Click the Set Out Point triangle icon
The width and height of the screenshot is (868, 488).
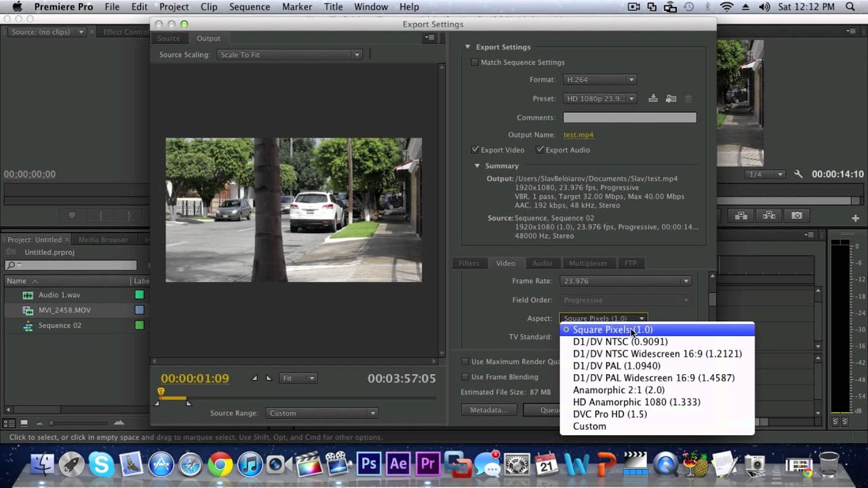269,378
